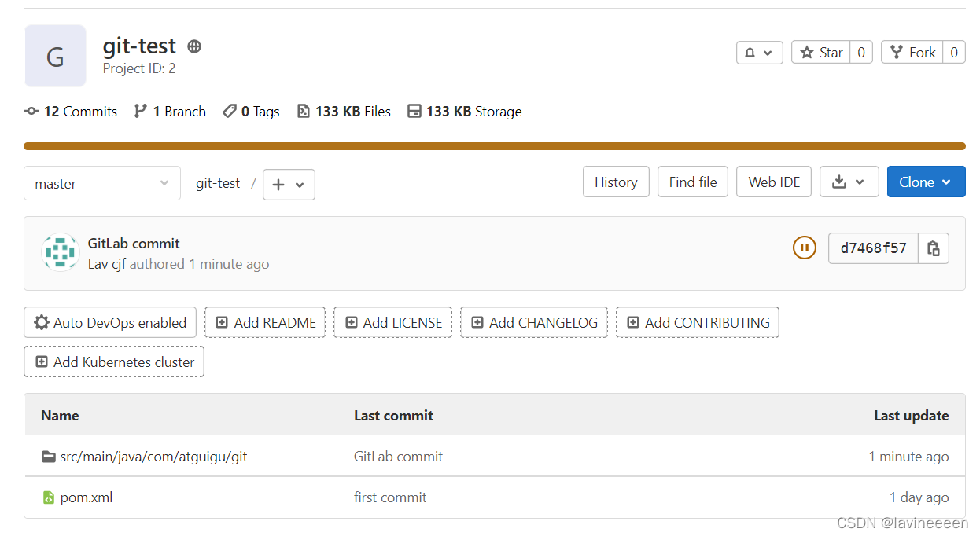The height and width of the screenshot is (536, 980).
Task: Open the 133 KB Files link
Action: coord(344,112)
